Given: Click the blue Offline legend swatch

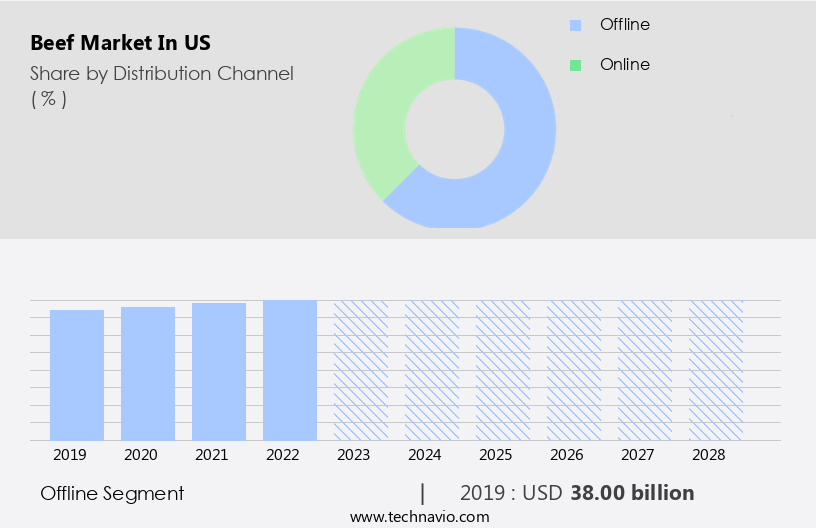Looking at the screenshot, I should (575, 25).
